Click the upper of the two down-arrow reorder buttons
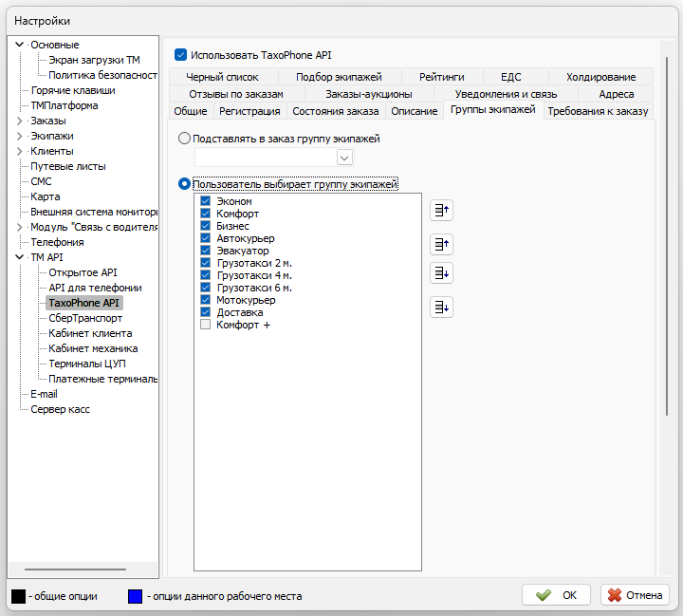683x616 pixels. (x=441, y=273)
